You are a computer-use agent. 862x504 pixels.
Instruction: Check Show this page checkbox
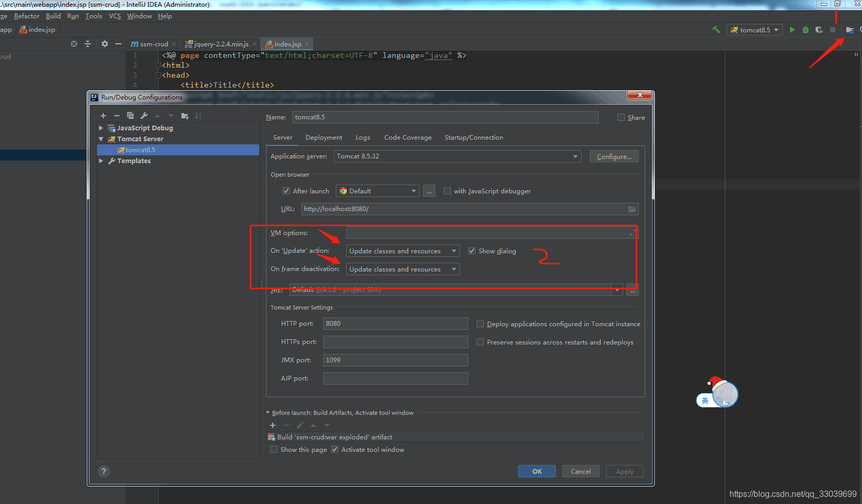(274, 449)
